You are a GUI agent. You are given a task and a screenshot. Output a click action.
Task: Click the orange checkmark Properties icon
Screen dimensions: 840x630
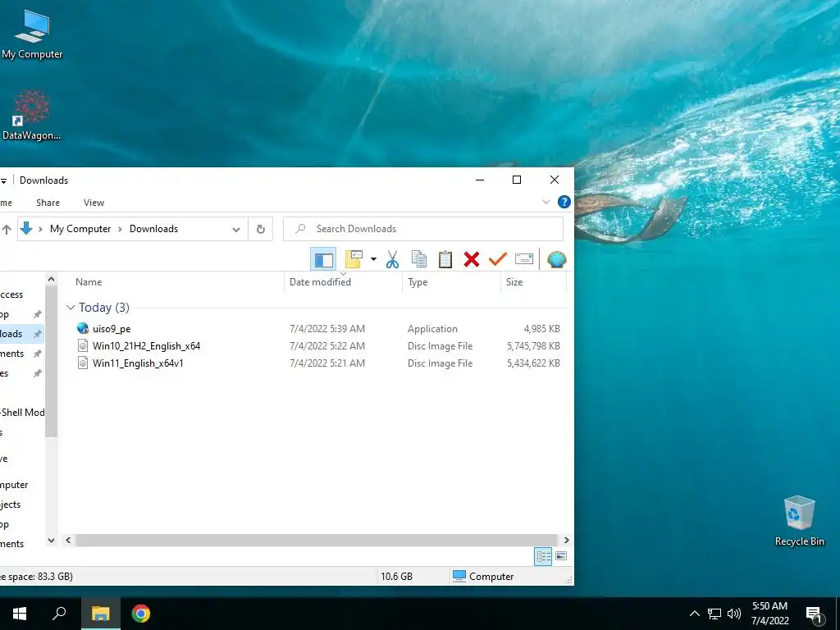point(498,259)
